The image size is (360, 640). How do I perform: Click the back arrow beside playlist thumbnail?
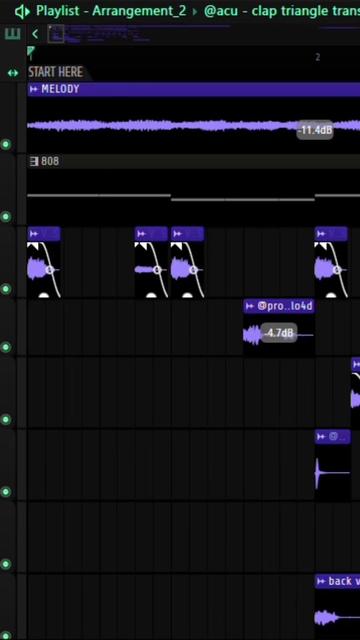35,34
